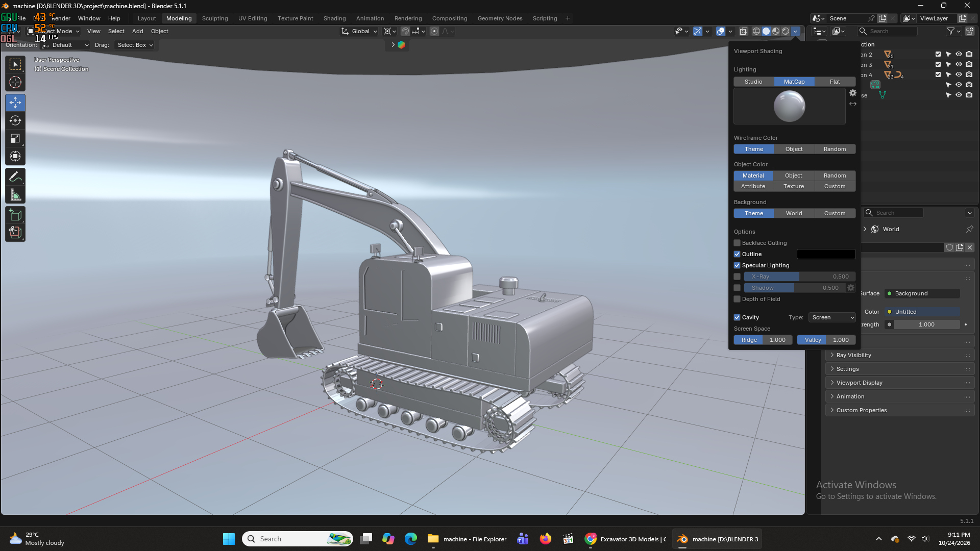Set Object Color to Random

coord(835,176)
